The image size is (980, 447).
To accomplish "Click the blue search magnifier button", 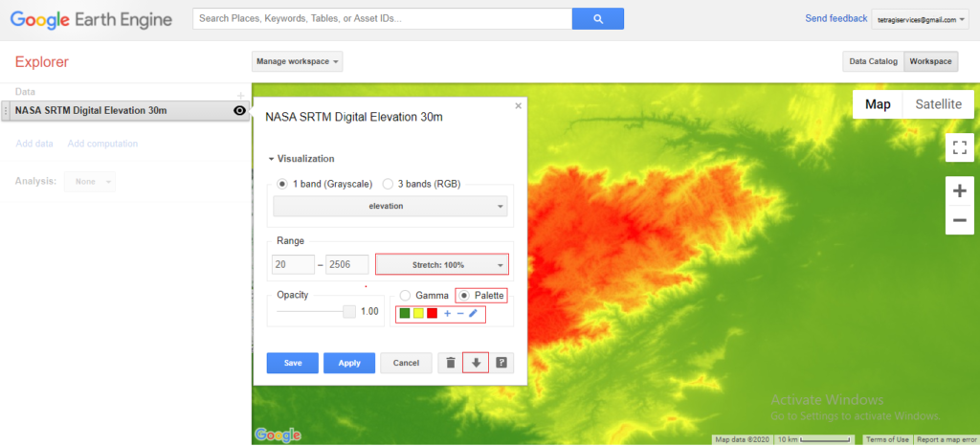I will (x=597, y=19).
